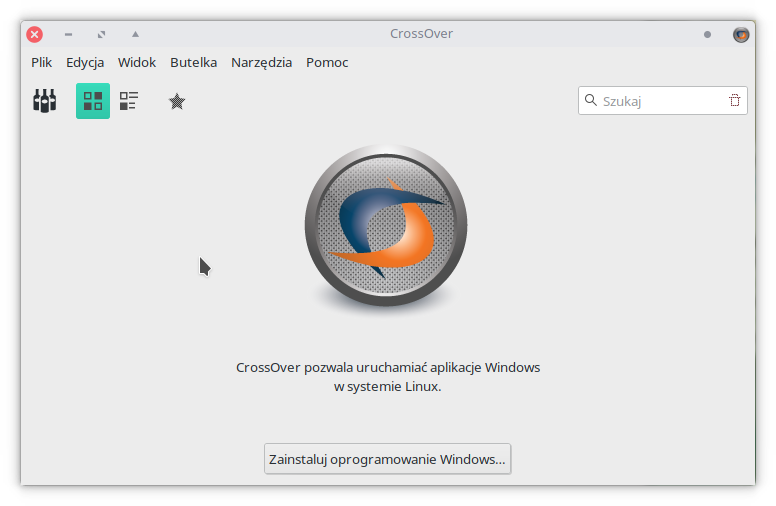The width and height of the screenshot is (776, 506).
Task: Click the large CrossOver logo
Action: (386, 226)
